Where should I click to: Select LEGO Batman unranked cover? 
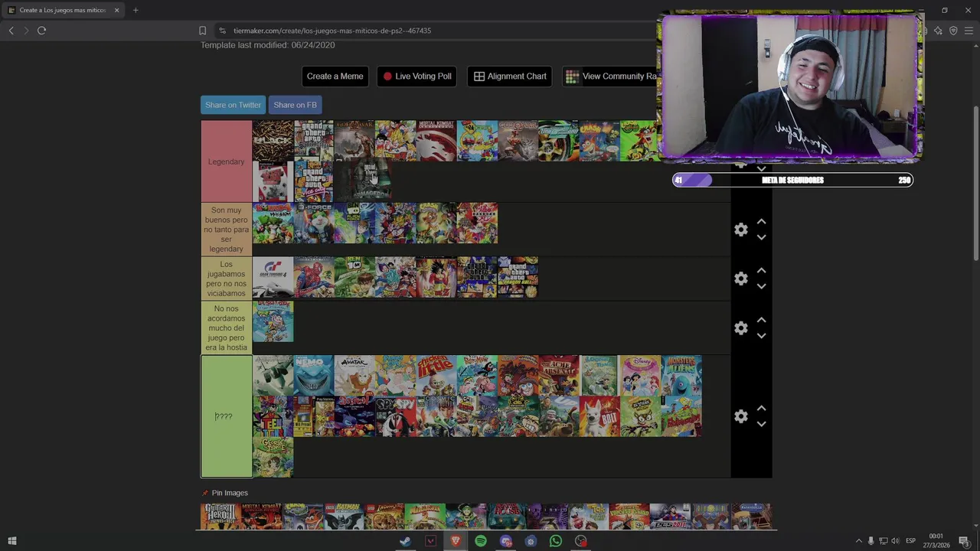(343, 517)
